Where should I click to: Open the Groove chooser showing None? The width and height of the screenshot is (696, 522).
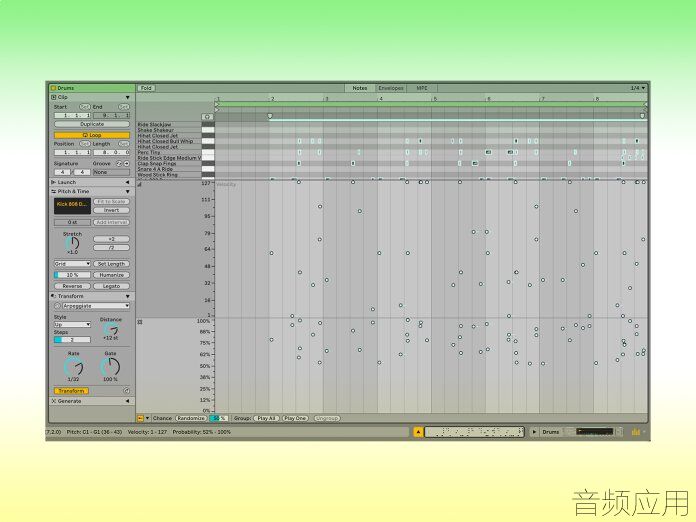tap(111, 172)
